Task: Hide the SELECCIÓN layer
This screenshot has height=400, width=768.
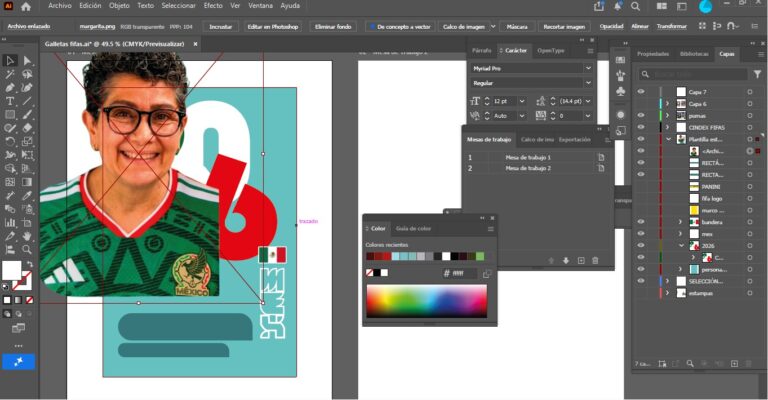Action: click(641, 281)
